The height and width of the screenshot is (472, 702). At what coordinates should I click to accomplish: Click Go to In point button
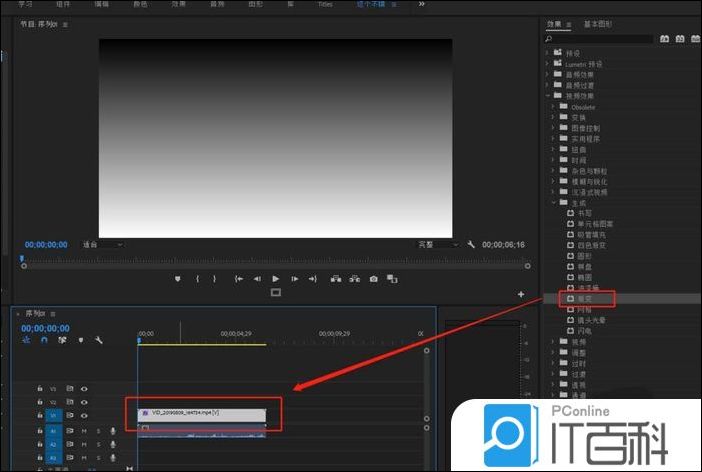[237, 279]
